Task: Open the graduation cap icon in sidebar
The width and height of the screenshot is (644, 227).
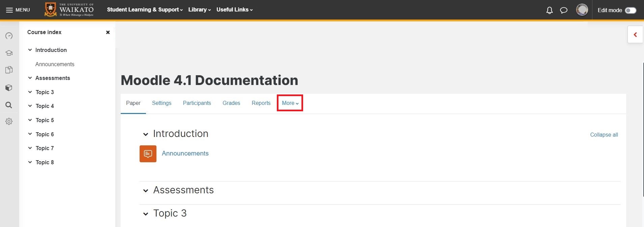Action: pyautogui.click(x=9, y=53)
